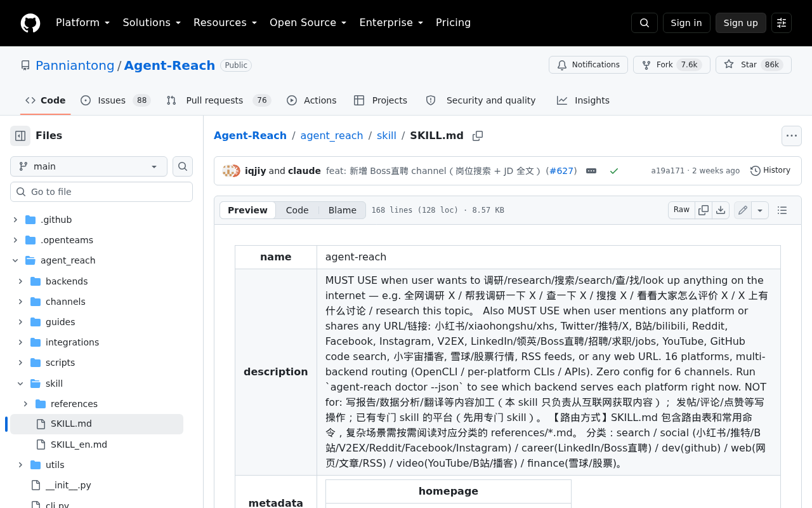Image resolution: width=812 pixels, height=508 pixels.
Task: Click the SKILL_en.md file
Action: (79, 444)
